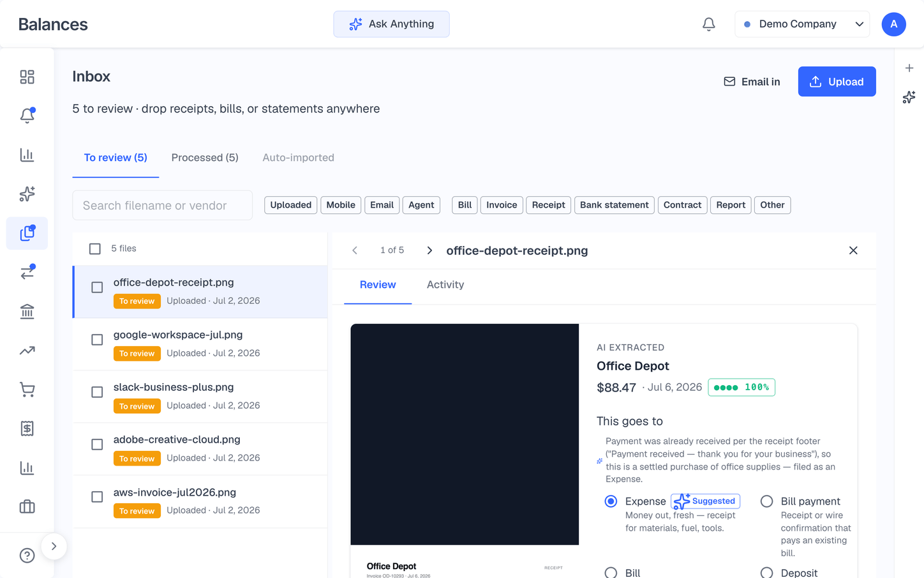Filter by Bill type chip
Viewport: 924px width, 578px height.
click(x=465, y=205)
